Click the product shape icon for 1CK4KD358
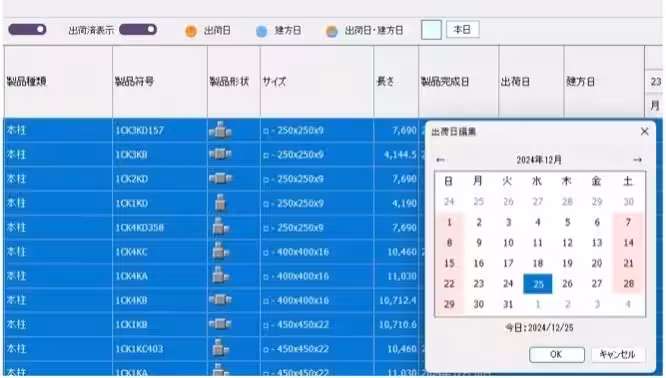 point(220,227)
